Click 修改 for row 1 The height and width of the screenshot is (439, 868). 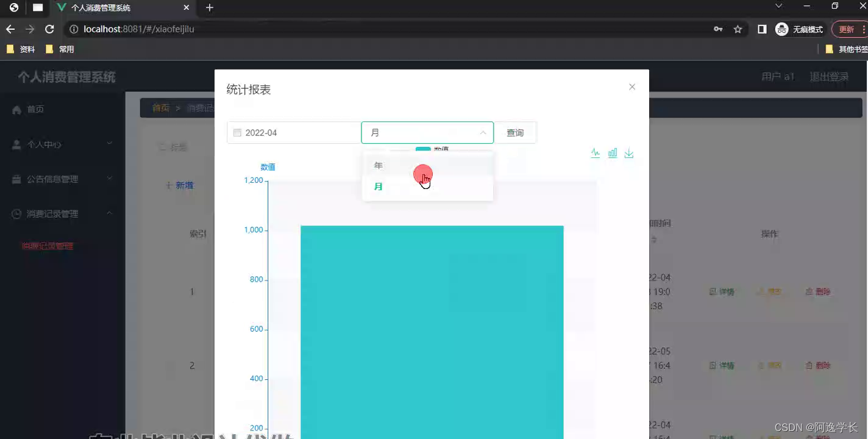point(770,292)
